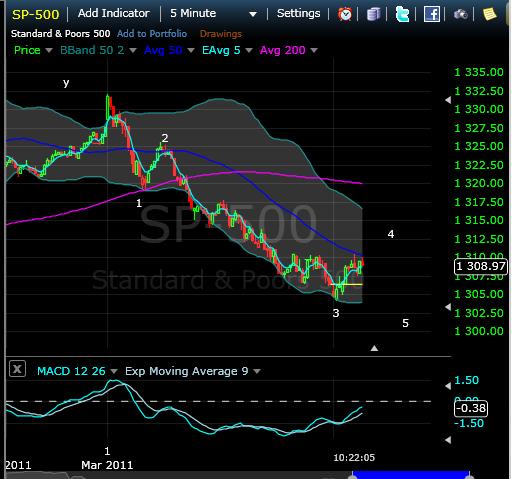The height and width of the screenshot is (479, 512).
Task: Click the BBand 50 2 indicator label
Action: tap(92, 50)
